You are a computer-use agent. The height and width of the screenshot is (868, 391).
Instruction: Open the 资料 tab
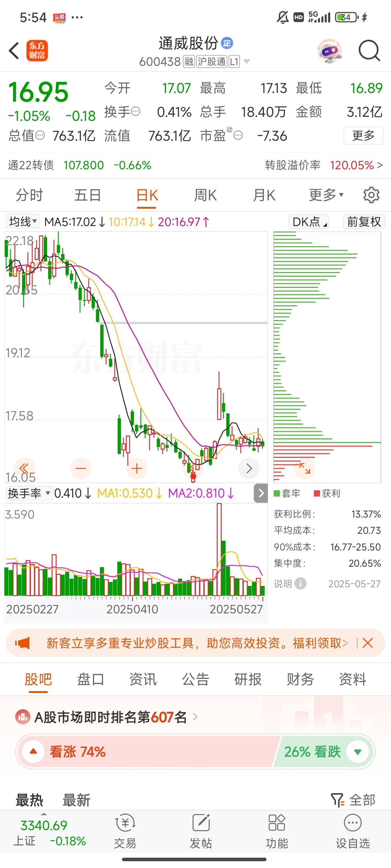(353, 679)
